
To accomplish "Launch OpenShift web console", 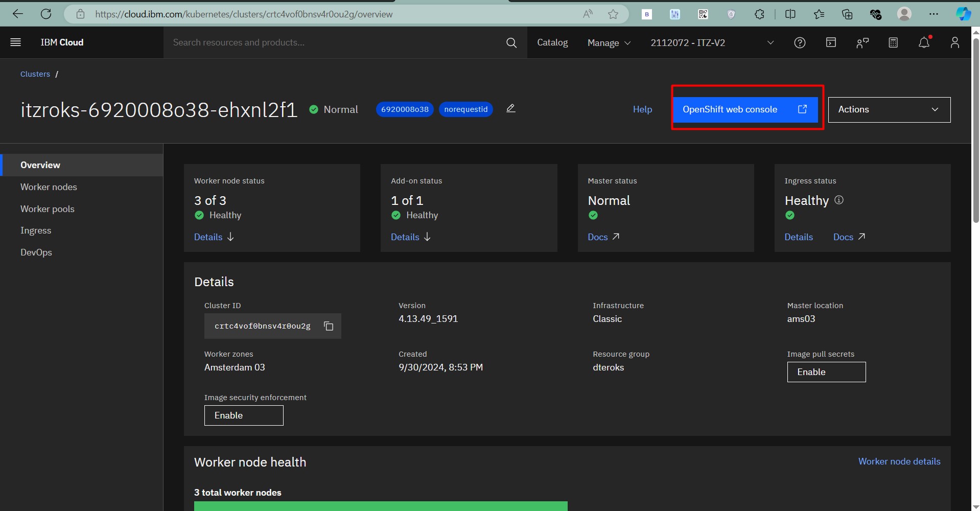I will pyautogui.click(x=745, y=109).
